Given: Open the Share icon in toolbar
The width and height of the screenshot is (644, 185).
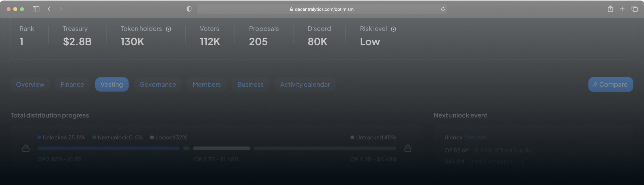Looking at the screenshot, I should 610,9.
